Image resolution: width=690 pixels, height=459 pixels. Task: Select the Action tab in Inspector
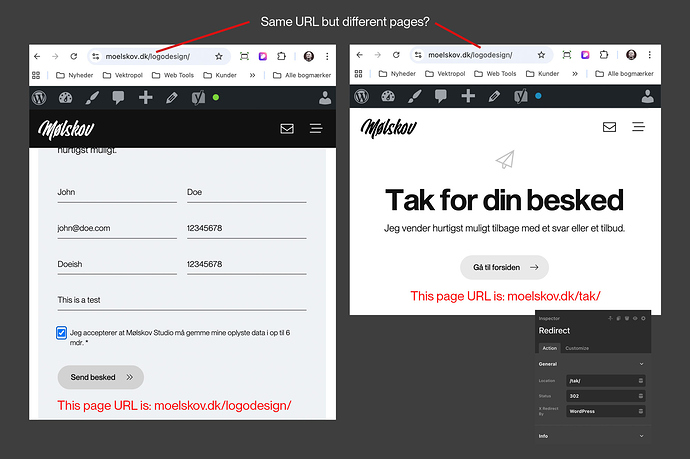pyautogui.click(x=549, y=348)
